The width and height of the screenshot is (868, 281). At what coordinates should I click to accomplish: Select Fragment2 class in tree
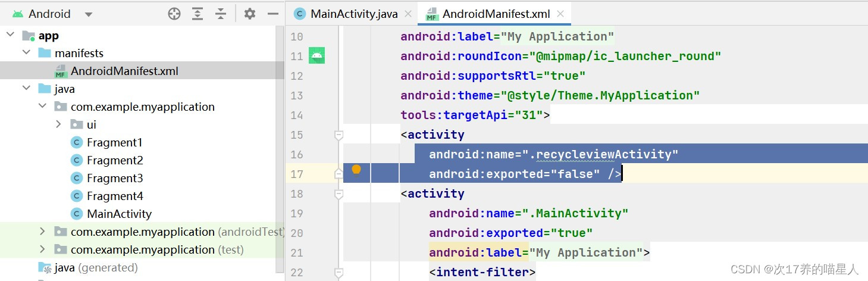click(114, 160)
